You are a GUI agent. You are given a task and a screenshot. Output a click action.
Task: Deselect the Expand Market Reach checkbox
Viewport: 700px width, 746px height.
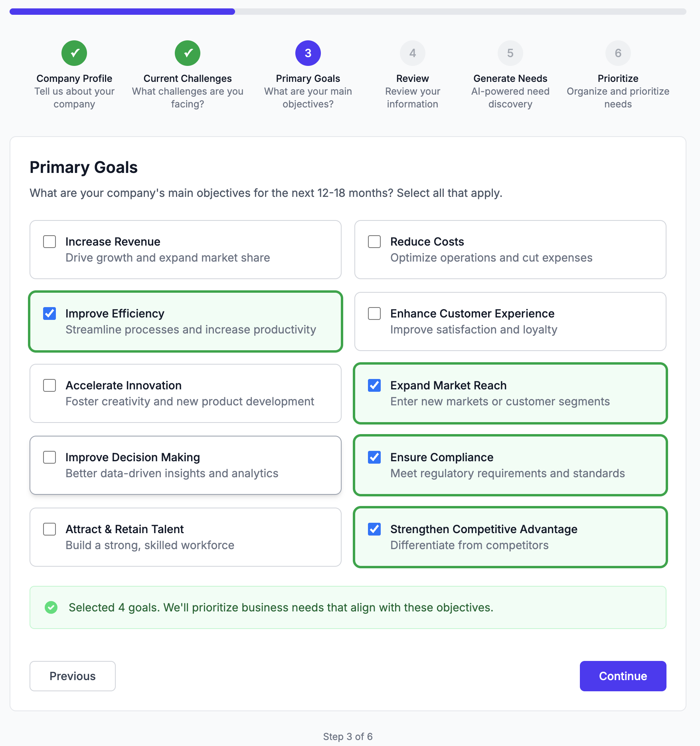(374, 385)
